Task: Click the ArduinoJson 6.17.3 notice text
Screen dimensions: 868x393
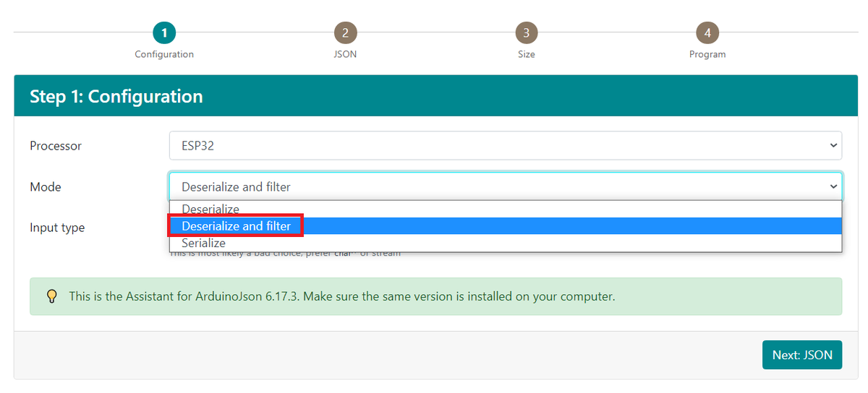Action: 342,296
